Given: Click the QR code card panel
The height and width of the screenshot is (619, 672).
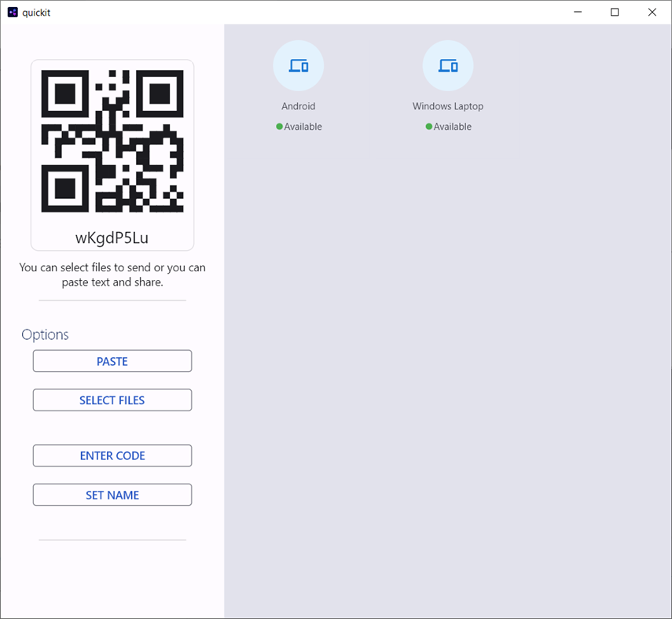Looking at the screenshot, I should pos(112,153).
